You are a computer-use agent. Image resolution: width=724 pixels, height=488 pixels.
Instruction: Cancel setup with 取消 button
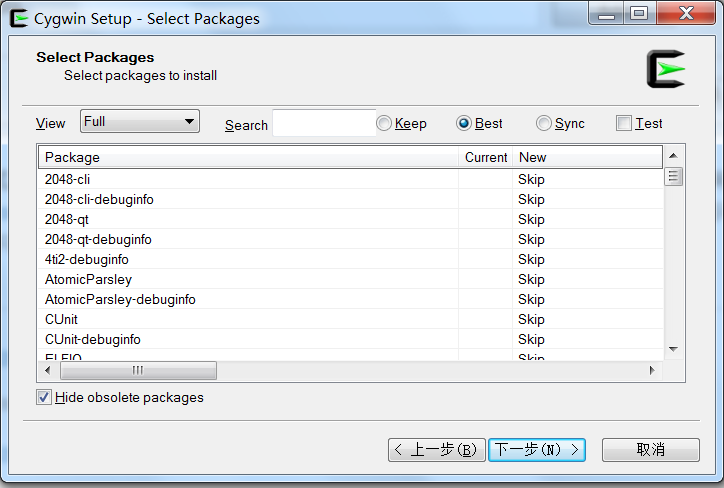pos(651,450)
